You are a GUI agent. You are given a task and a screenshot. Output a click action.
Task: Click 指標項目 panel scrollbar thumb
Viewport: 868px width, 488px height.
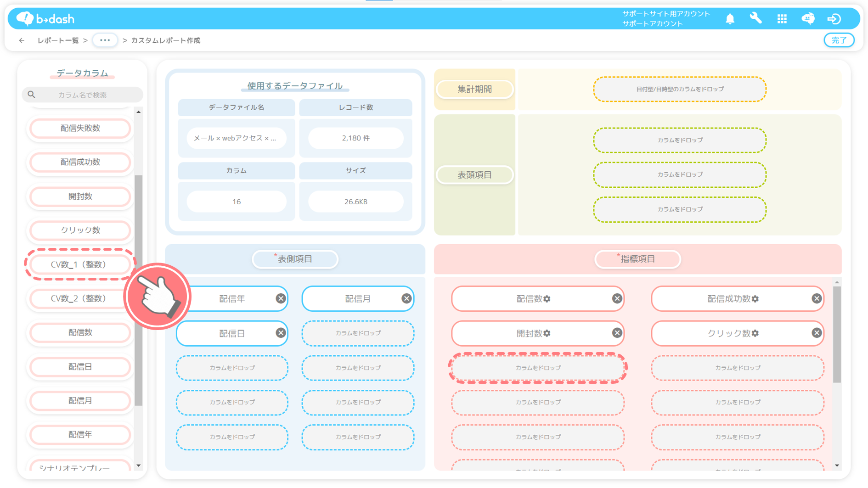coord(837,334)
